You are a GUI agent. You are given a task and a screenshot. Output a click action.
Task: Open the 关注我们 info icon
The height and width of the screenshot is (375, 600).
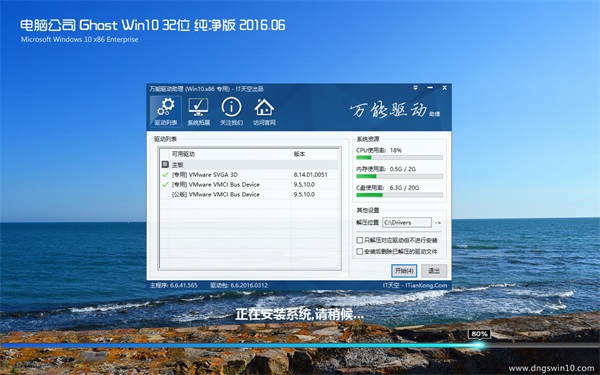pyautogui.click(x=232, y=111)
